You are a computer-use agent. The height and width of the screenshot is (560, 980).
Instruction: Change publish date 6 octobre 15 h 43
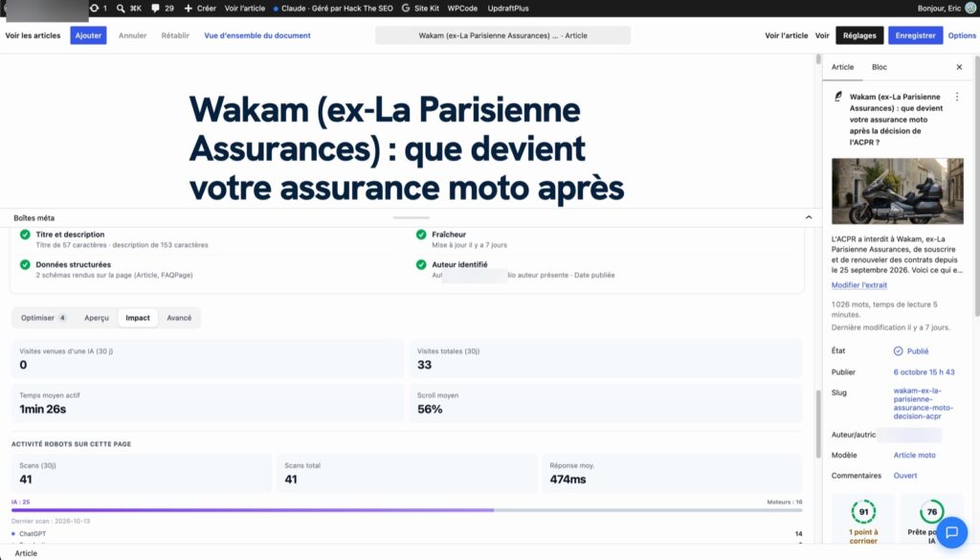pos(924,371)
